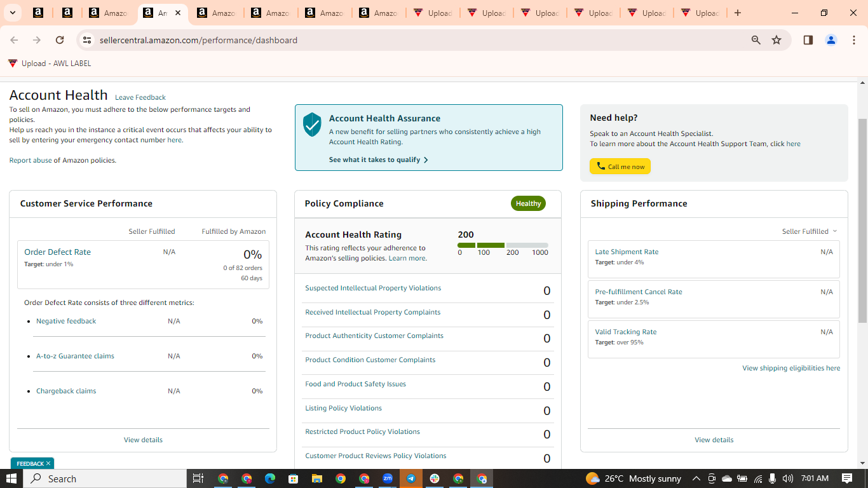The image size is (868, 488).
Task: Open the Chrome profile avatar
Action: tap(831, 40)
